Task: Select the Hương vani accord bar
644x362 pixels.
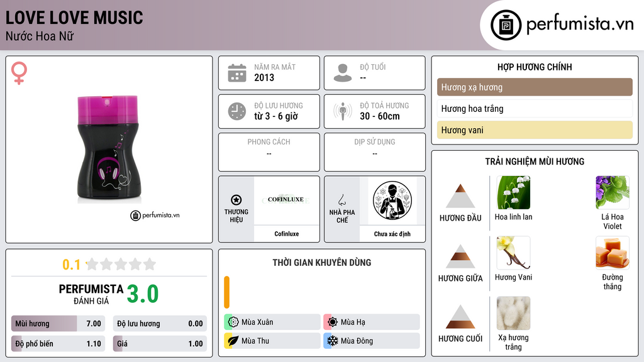Action: (x=535, y=130)
